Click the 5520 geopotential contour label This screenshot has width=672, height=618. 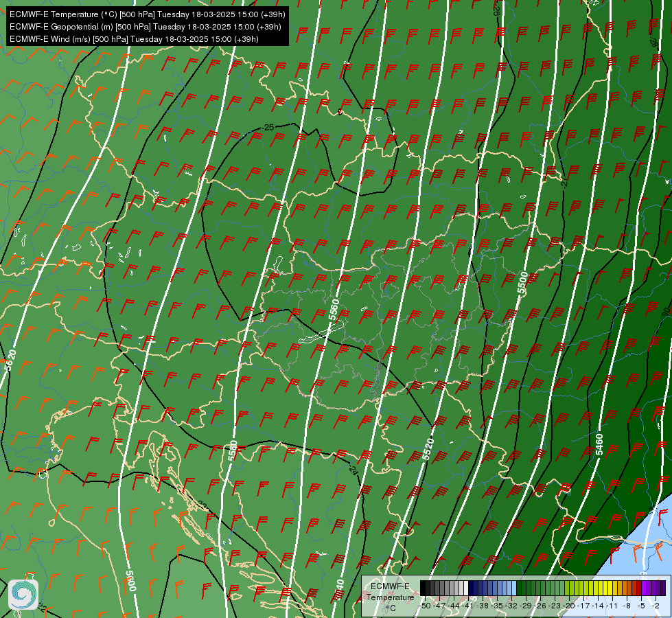click(428, 450)
